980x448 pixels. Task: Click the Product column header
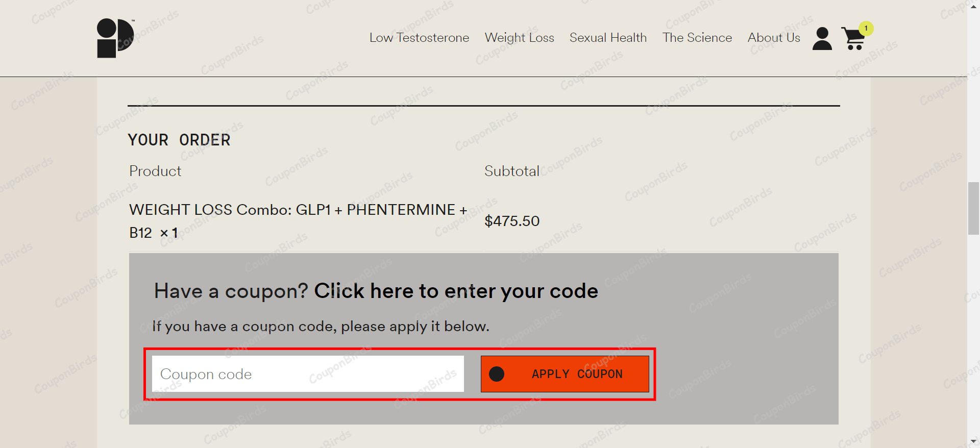(155, 171)
